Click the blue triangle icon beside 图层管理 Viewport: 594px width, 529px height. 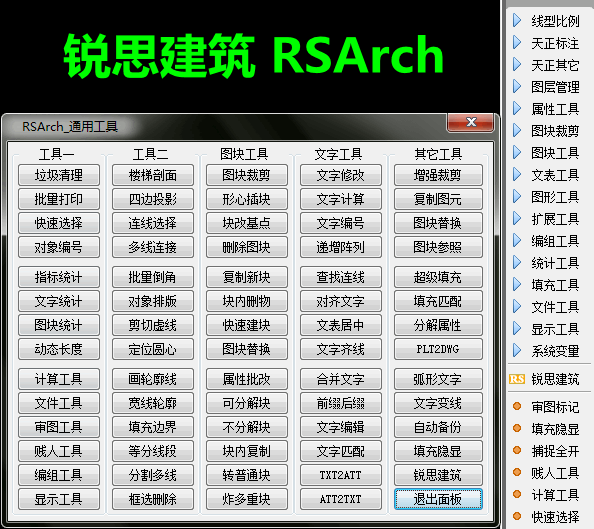pyautogui.click(x=517, y=86)
